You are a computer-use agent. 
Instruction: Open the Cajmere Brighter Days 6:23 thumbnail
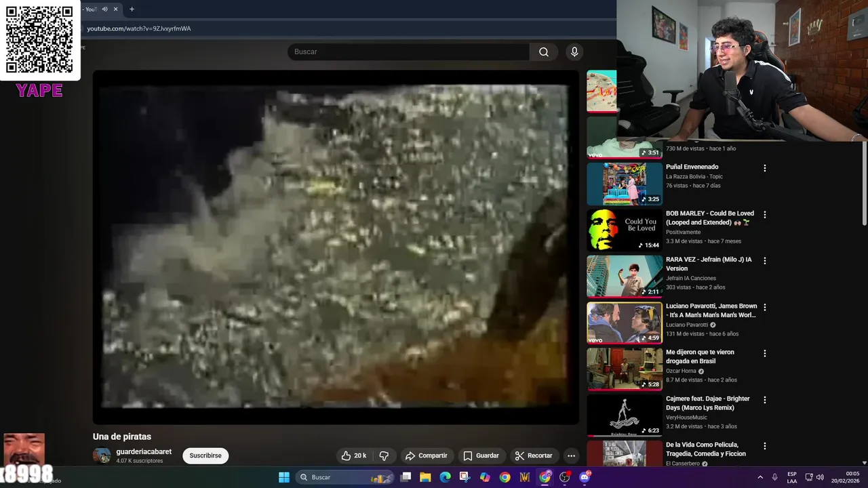pos(625,415)
